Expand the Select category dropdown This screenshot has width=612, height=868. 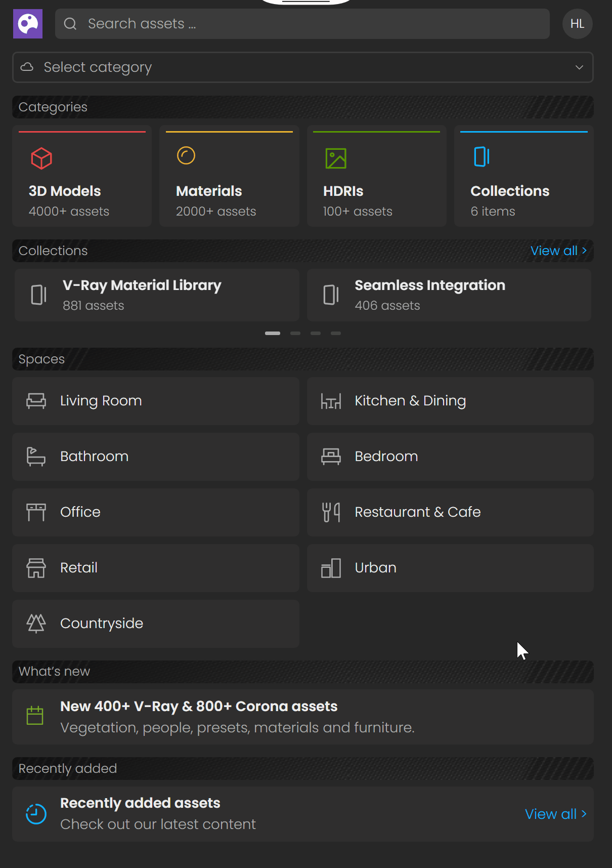[303, 67]
